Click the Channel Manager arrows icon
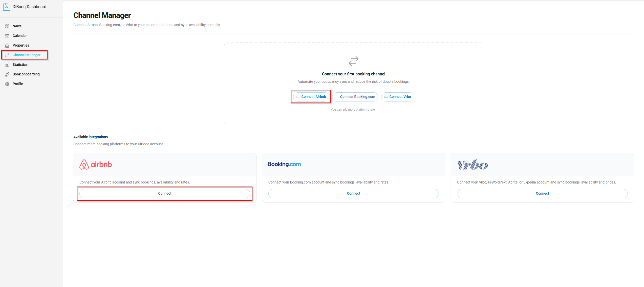644x287 pixels. (x=7, y=55)
